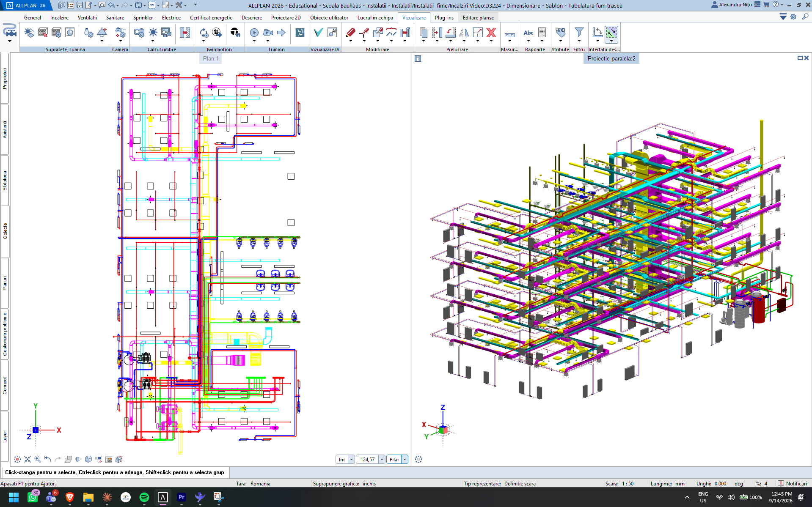812x507 pixels.
Task: Open the Inc dropdown arrow
Action: pyautogui.click(x=351, y=460)
